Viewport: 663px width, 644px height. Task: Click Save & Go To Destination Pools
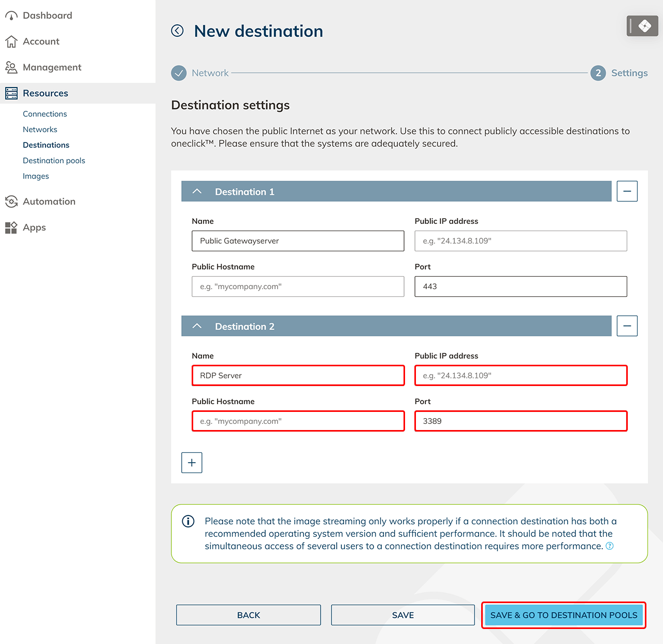564,615
